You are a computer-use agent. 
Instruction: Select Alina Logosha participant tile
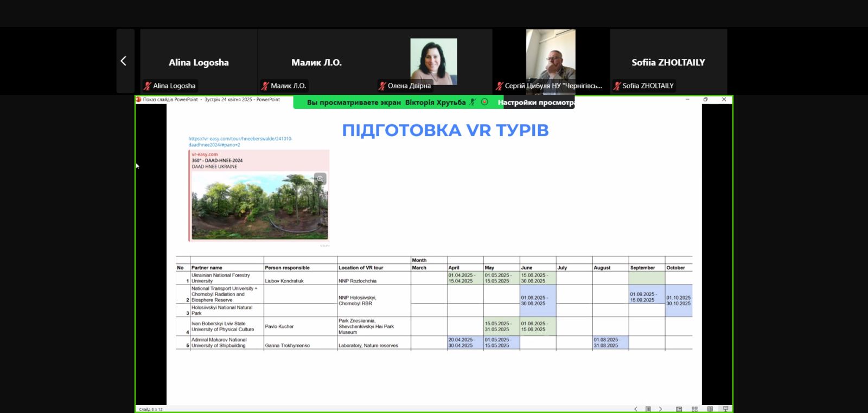point(199,62)
